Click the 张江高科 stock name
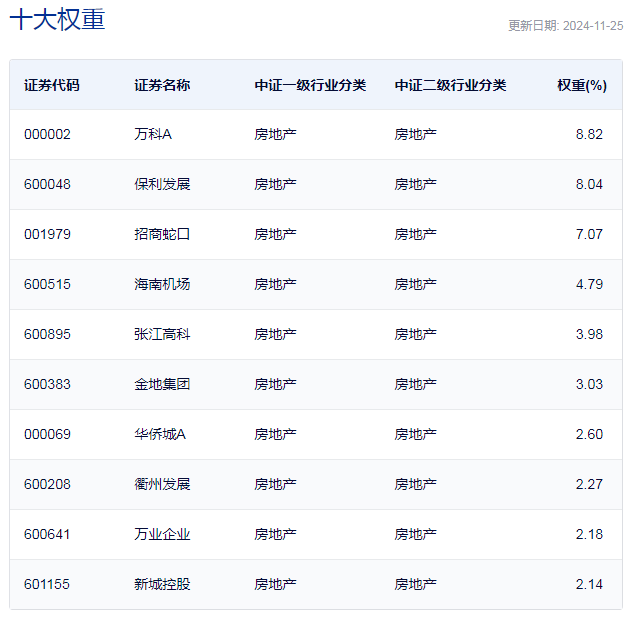Image resolution: width=631 pixels, height=617 pixels. coord(162,334)
